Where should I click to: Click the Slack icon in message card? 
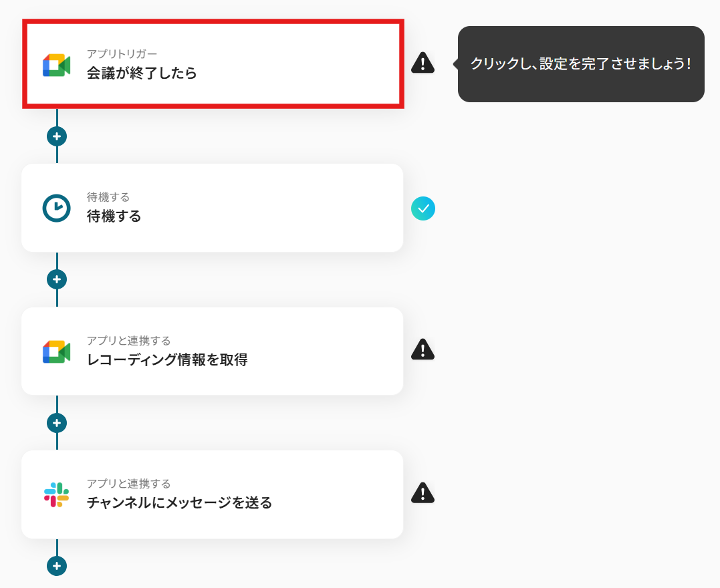56,495
